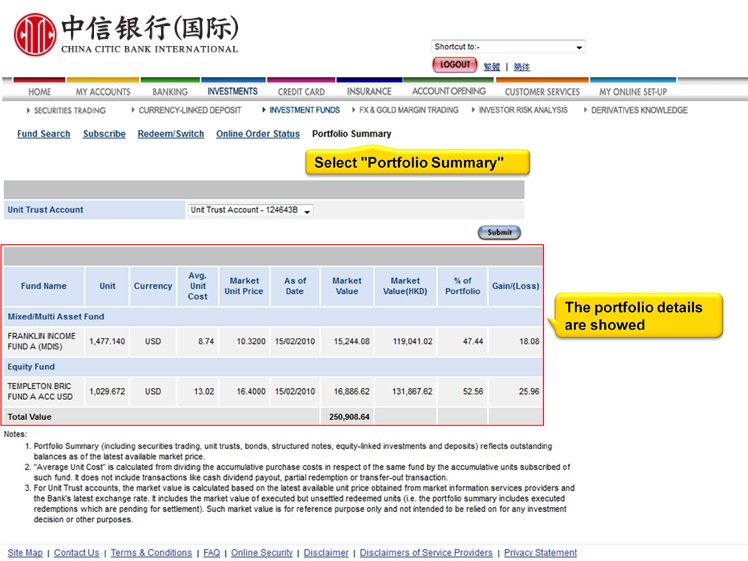Open the Online Security footer link
This screenshot has width=748, height=561.
[261, 552]
